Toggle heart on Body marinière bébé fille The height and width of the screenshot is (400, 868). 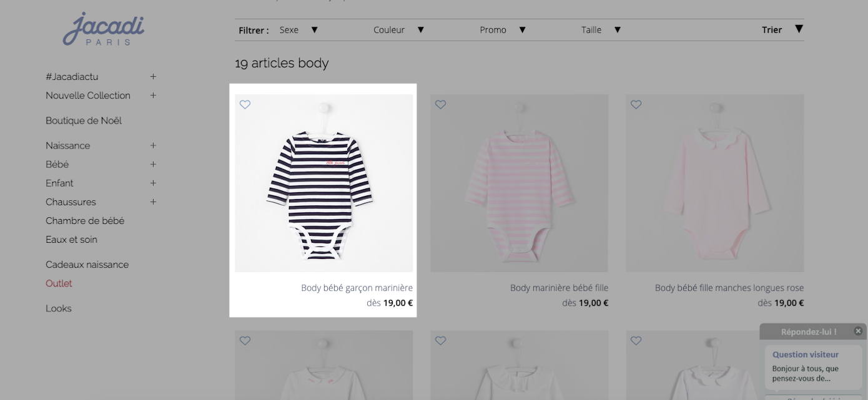441,104
